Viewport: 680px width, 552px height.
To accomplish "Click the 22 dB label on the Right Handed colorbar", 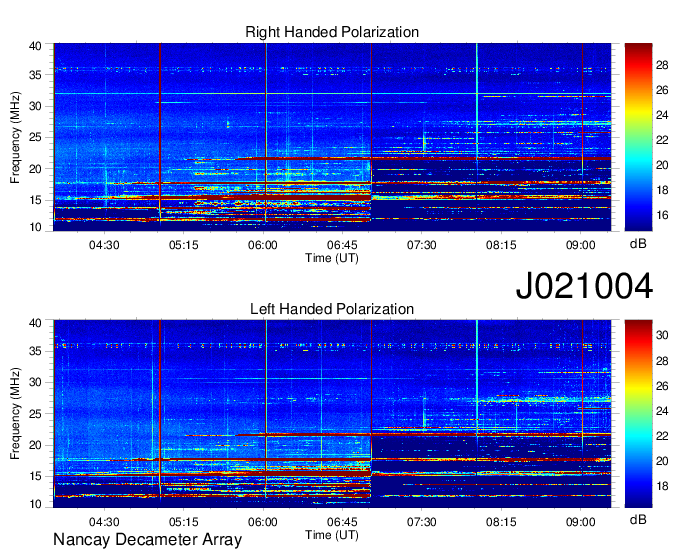I will pyautogui.click(x=662, y=140).
